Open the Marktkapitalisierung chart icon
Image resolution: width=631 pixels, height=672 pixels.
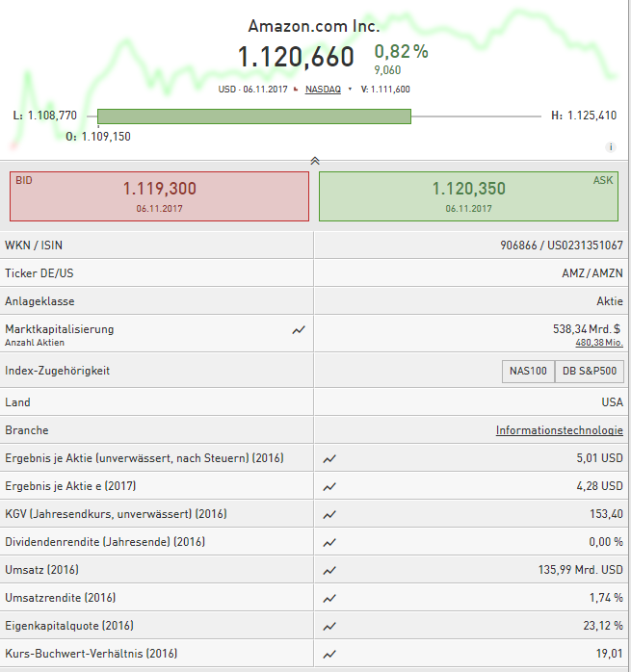[x=299, y=330]
